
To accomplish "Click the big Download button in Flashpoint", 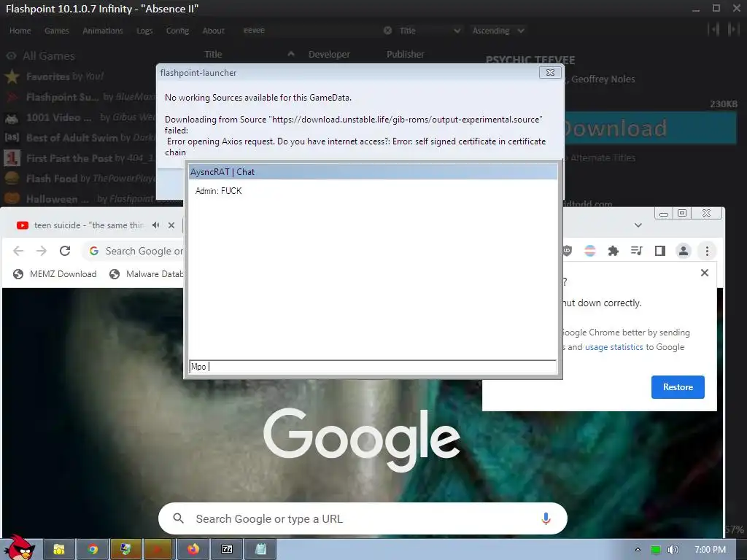I will (650, 128).
